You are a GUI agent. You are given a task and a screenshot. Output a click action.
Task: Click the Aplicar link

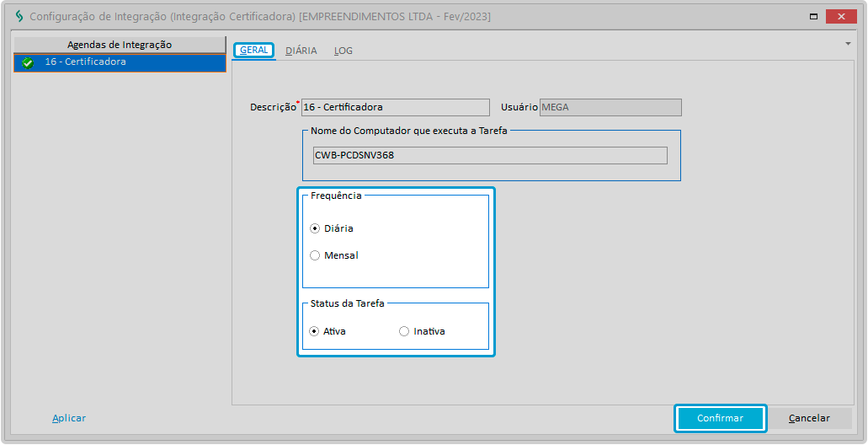69,418
